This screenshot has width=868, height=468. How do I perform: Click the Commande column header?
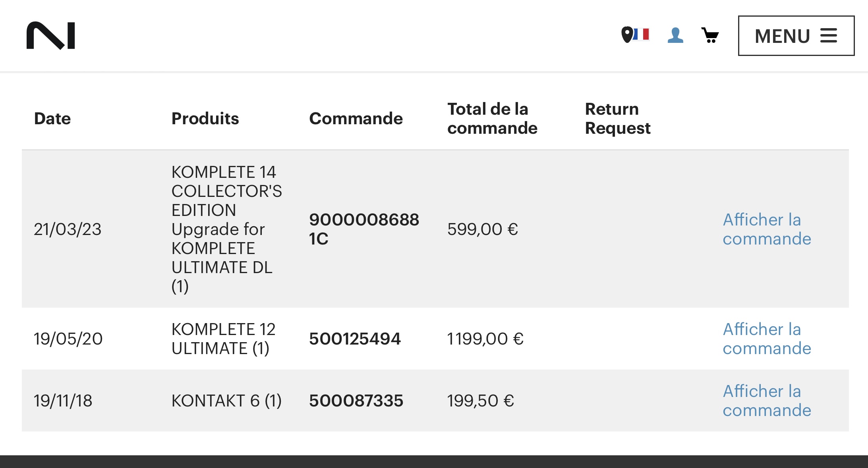tap(356, 118)
